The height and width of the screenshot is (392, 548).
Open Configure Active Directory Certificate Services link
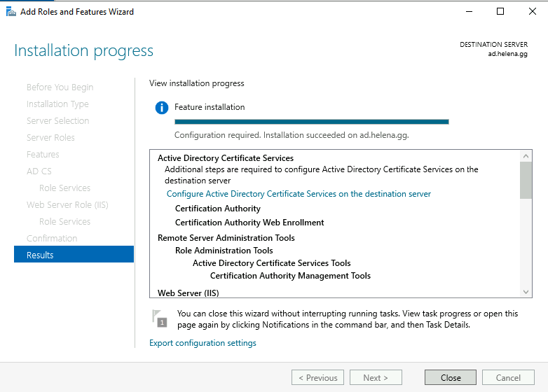coord(299,194)
